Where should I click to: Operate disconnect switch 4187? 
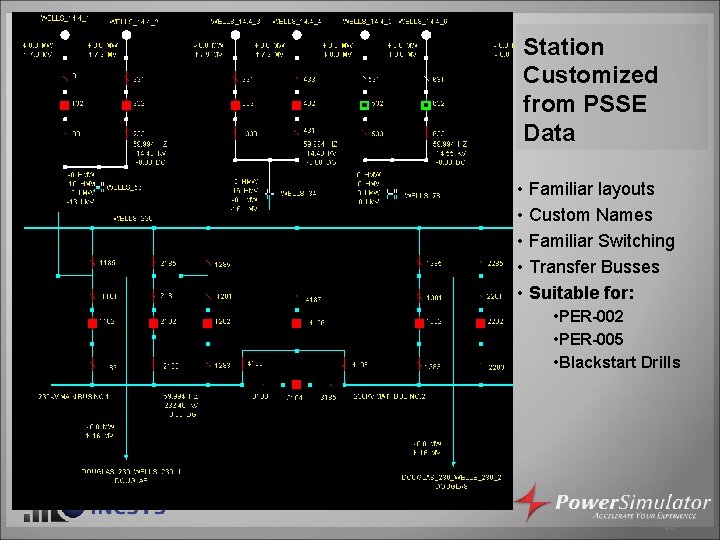[x=297, y=298]
